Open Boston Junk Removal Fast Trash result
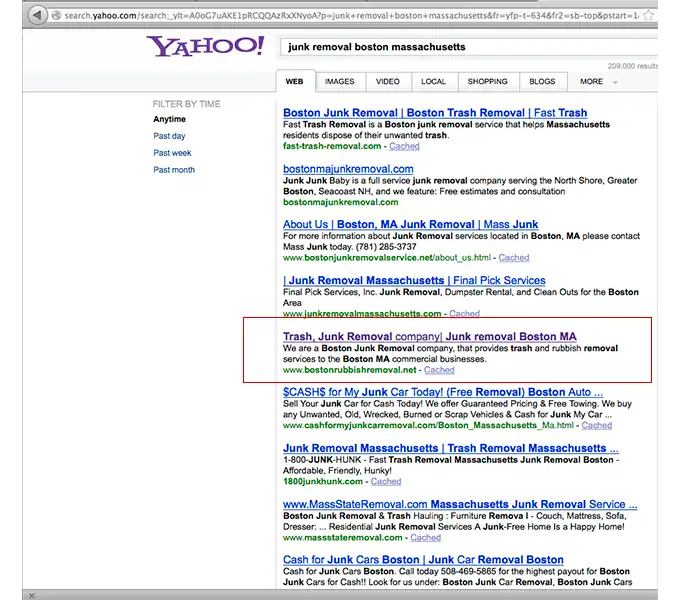680x600 pixels. pyautogui.click(x=435, y=113)
